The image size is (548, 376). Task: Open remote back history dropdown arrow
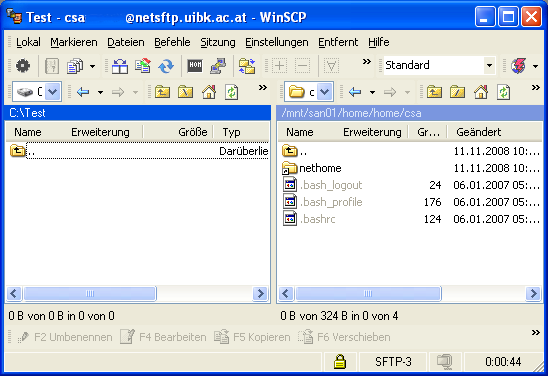(x=372, y=92)
